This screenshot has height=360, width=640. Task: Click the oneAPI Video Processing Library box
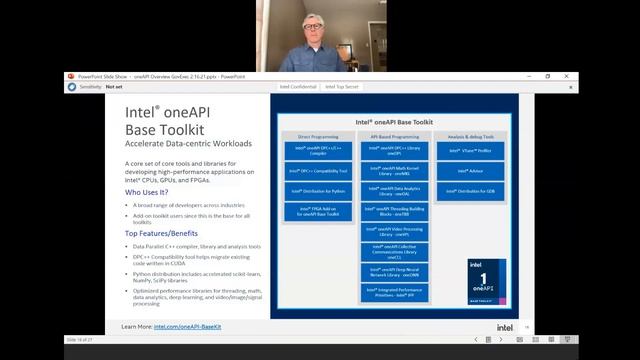tap(394, 232)
